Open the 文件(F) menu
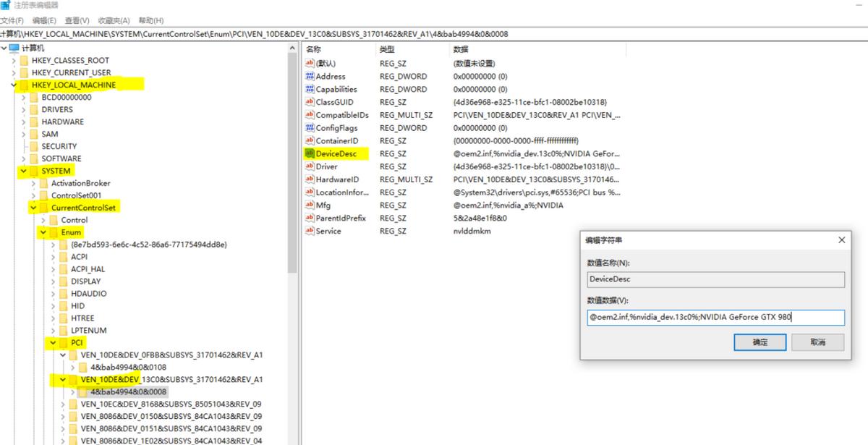Image resolution: width=868 pixels, height=445 pixels. (12, 20)
